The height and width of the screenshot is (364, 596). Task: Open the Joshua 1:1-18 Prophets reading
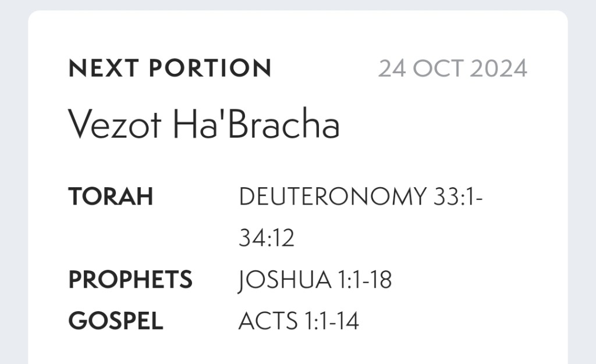315,280
